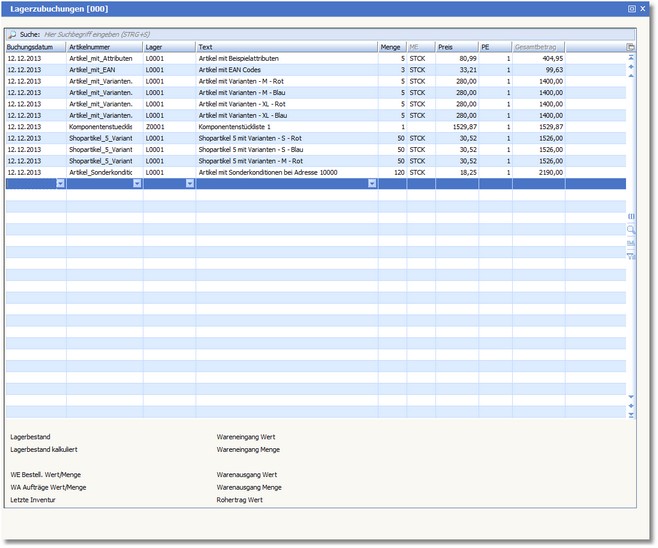Click the Menge column header
This screenshot has width=658, height=548.
coord(391,47)
